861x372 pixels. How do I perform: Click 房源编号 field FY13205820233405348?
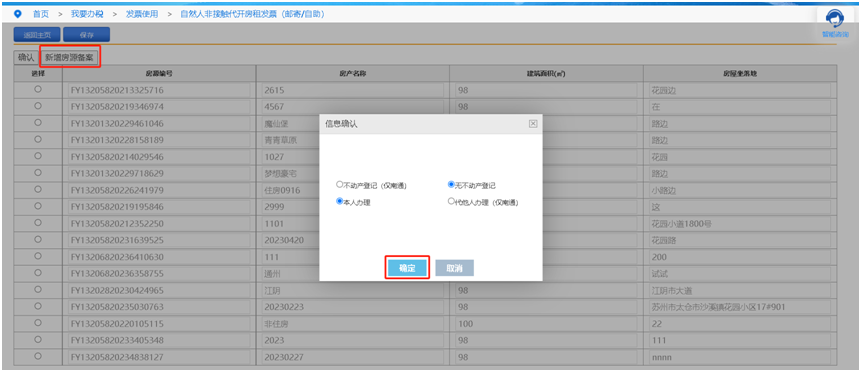(159, 341)
